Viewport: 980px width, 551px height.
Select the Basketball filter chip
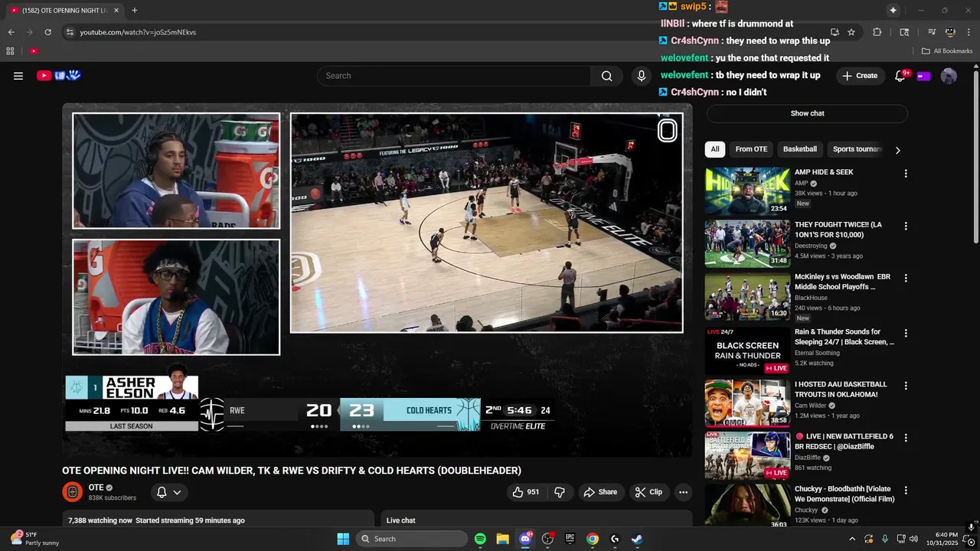click(x=800, y=149)
